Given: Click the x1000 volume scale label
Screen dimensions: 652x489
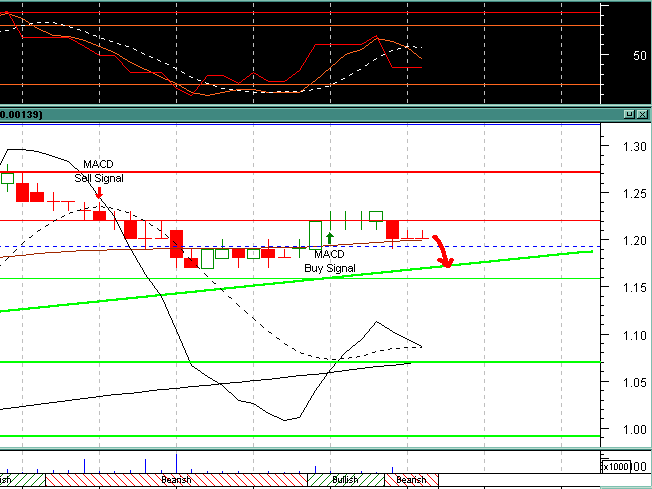Looking at the screenshot, I should [616, 467].
